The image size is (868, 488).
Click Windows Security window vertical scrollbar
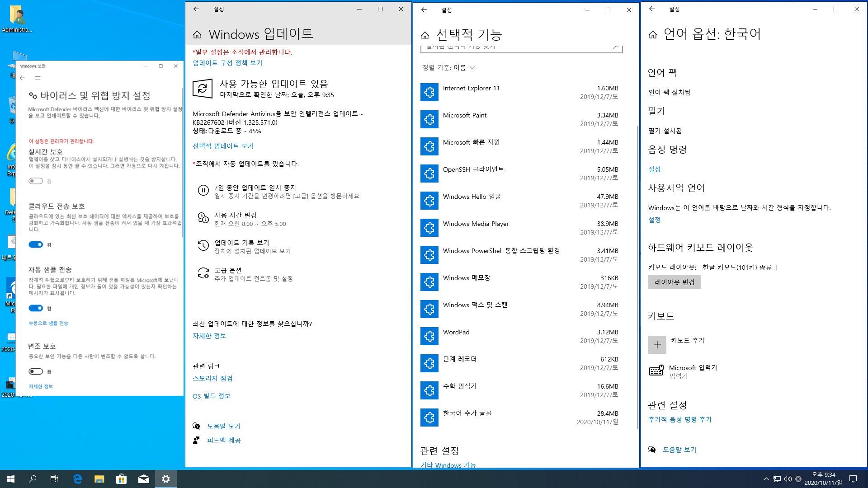tap(182, 163)
